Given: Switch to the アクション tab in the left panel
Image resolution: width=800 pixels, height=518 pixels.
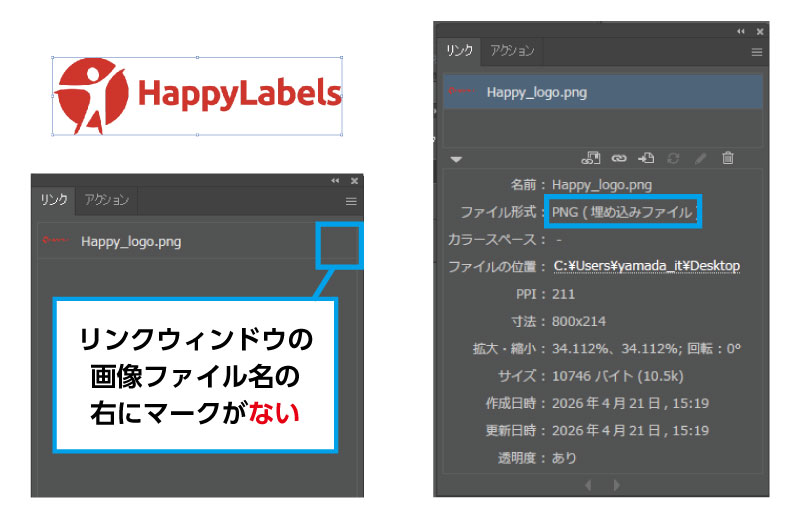Looking at the screenshot, I should [x=106, y=200].
